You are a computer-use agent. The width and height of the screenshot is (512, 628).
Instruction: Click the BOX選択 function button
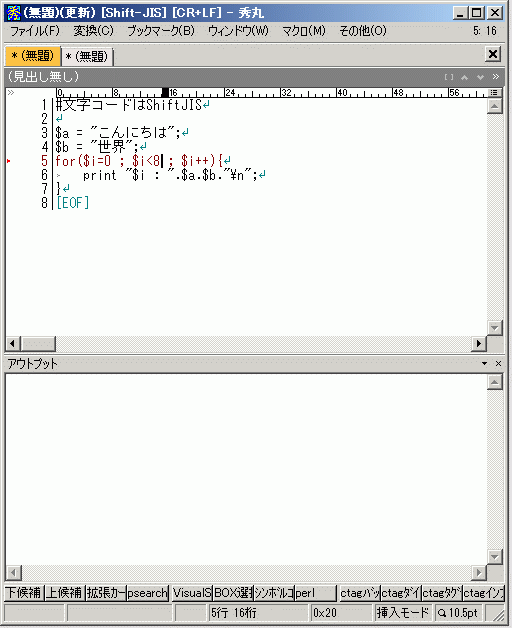click(233, 593)
